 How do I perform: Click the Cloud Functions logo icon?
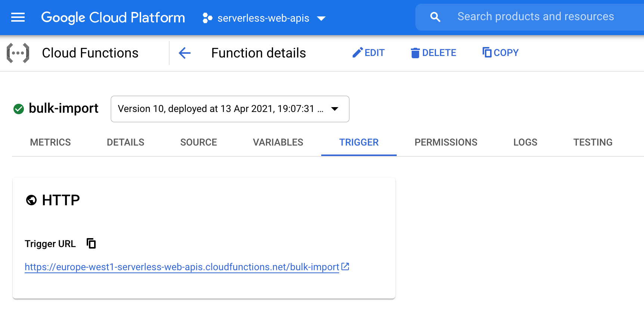18,53
